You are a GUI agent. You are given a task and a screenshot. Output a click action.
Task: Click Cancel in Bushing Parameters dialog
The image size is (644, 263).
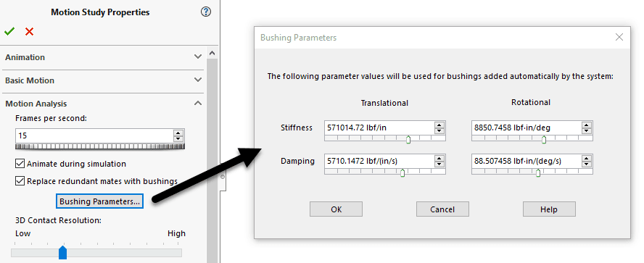[442, 209]
